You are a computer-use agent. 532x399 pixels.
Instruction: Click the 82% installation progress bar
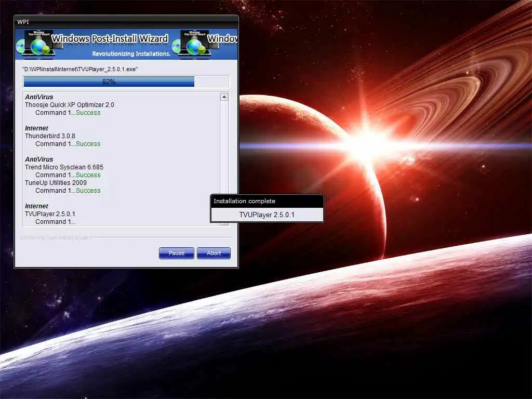(126, 82)
